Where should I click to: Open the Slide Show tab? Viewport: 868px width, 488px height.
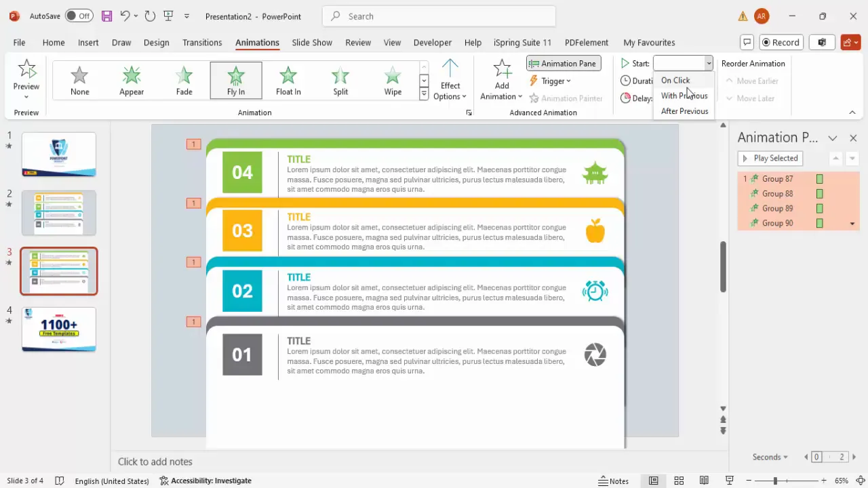tap(312, 42)
